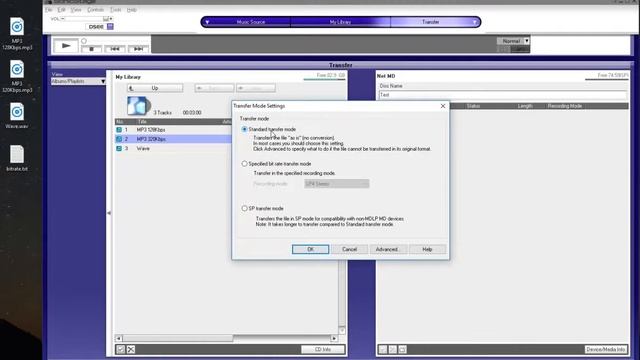Click the dialog Help button
The width and height of the screenshot is (640, 360).
point(427,249)
